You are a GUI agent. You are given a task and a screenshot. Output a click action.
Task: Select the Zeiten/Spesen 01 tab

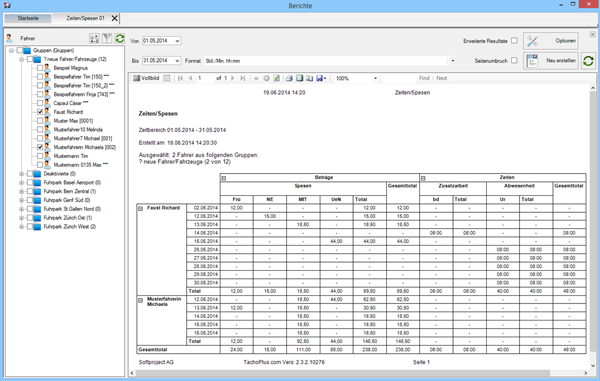[85, 18]
